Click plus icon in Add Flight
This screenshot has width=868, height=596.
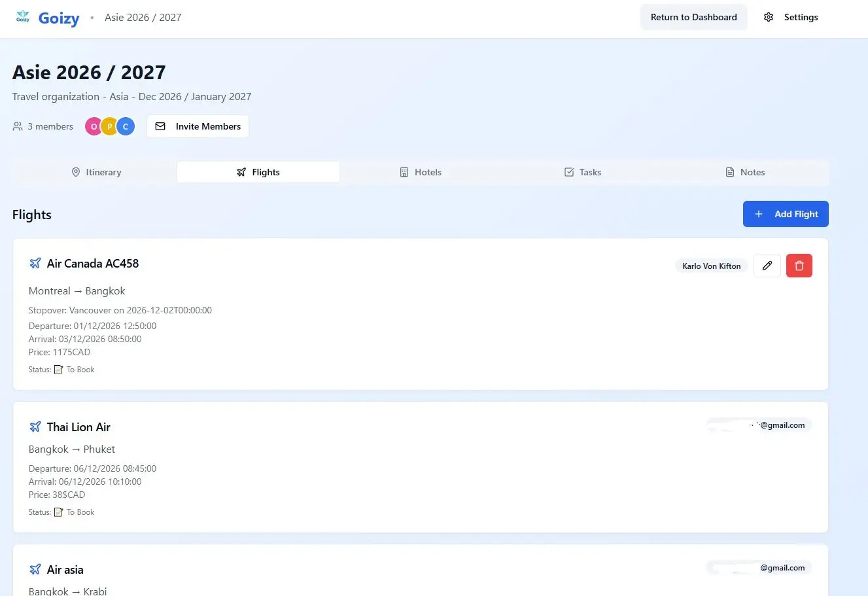759,214
